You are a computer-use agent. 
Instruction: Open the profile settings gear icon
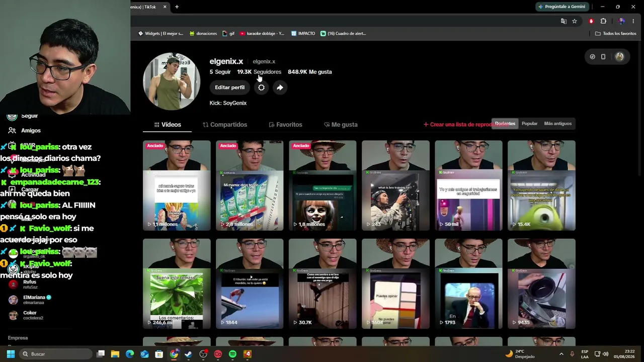(261, 87)
